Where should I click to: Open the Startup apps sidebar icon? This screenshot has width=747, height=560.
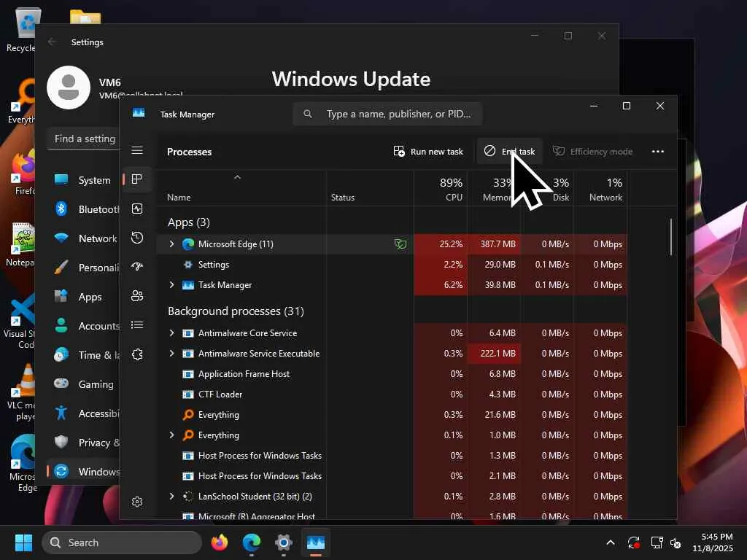coord(137,267)
